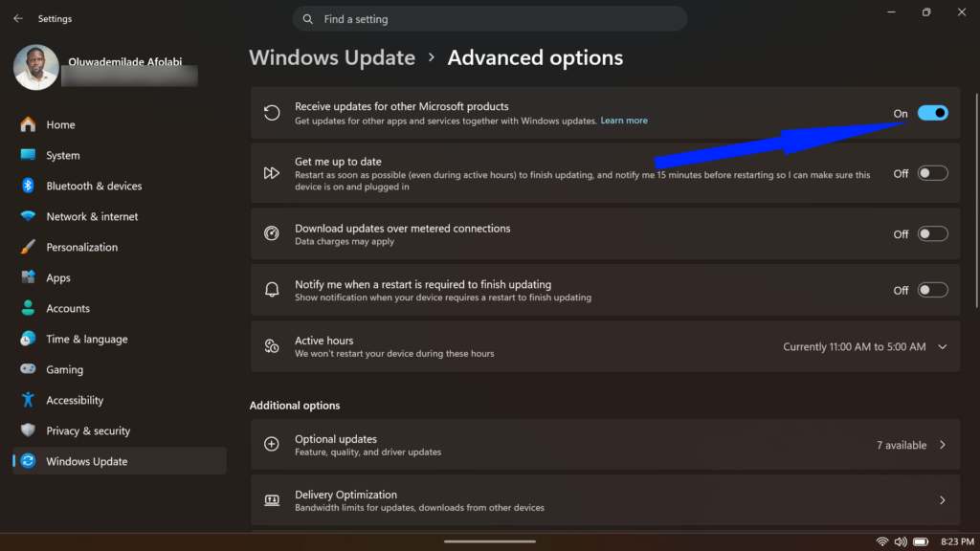Click the Personalization paintbrush icon

click(28, 247)
